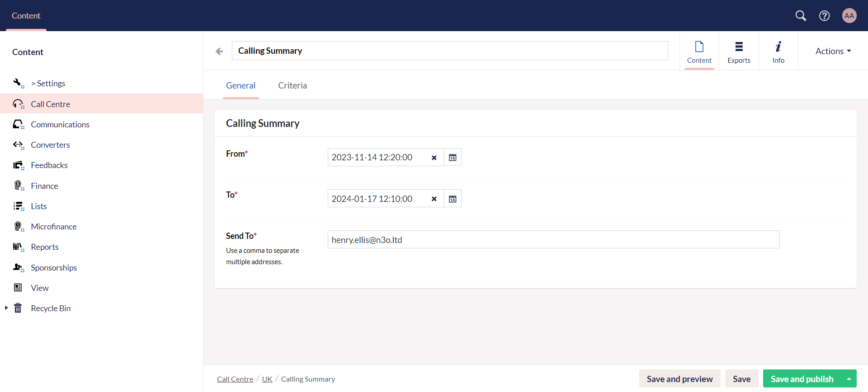Select Lists in the tree
The width and height of the screenshot is (868, 392).
tap(39, 206)
